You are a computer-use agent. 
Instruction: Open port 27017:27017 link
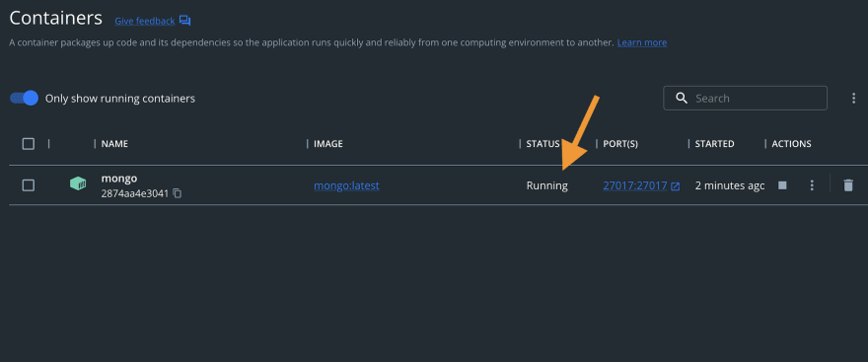point(635,186)
